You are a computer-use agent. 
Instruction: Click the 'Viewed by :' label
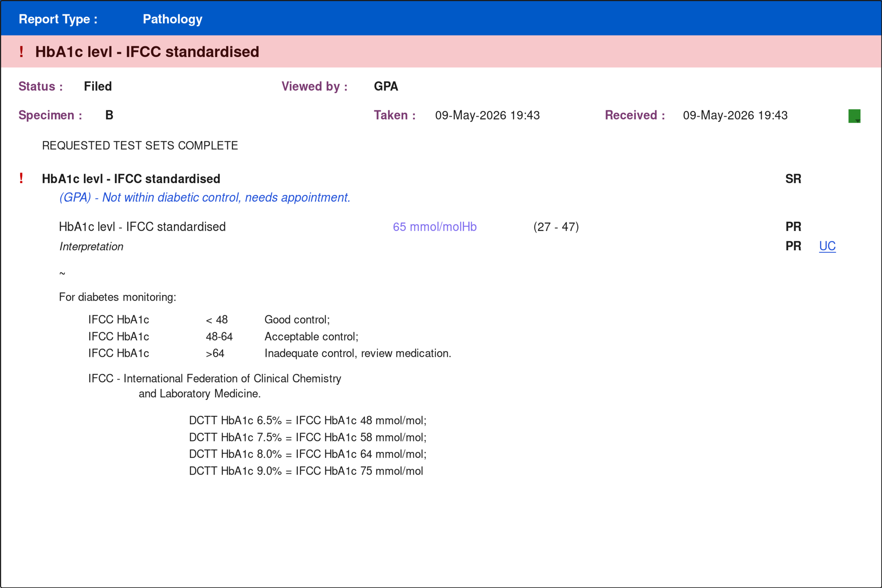click(315, 86)
